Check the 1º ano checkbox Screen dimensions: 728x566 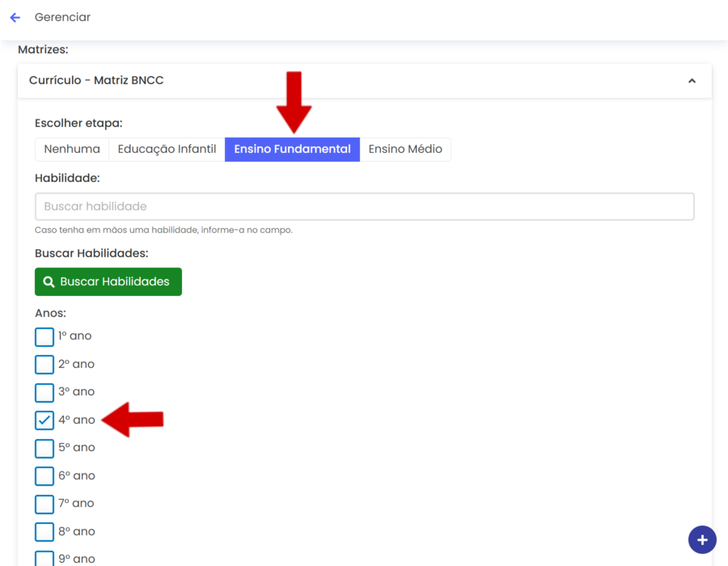point(44,336)
